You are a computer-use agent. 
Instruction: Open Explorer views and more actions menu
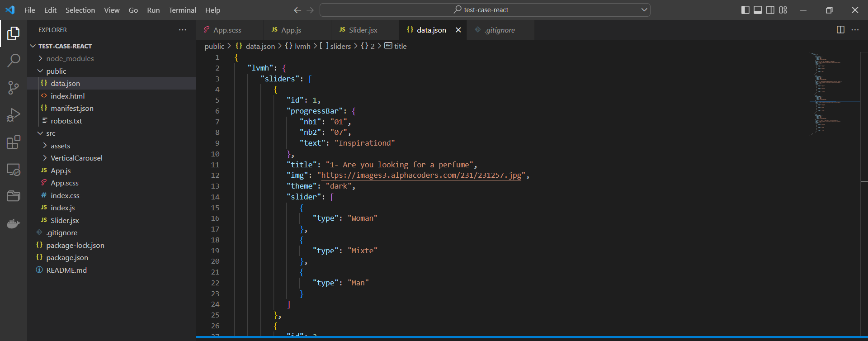[183, 30]
